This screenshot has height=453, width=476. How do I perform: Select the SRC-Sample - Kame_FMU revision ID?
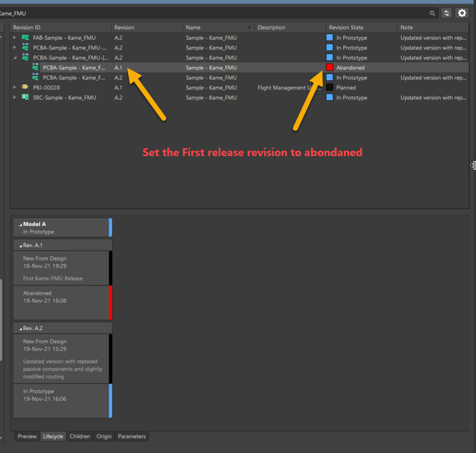pyautogui.click(x=64, y=97)
